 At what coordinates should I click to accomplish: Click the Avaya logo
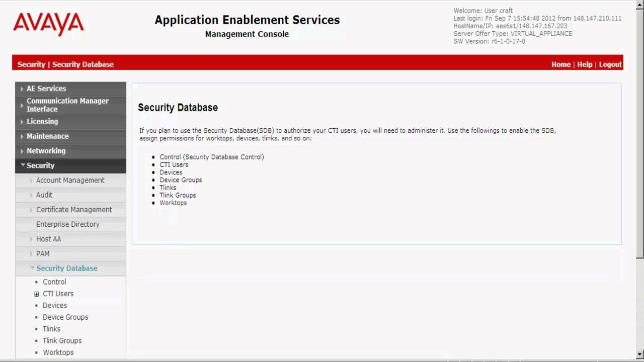click(48, 24)
